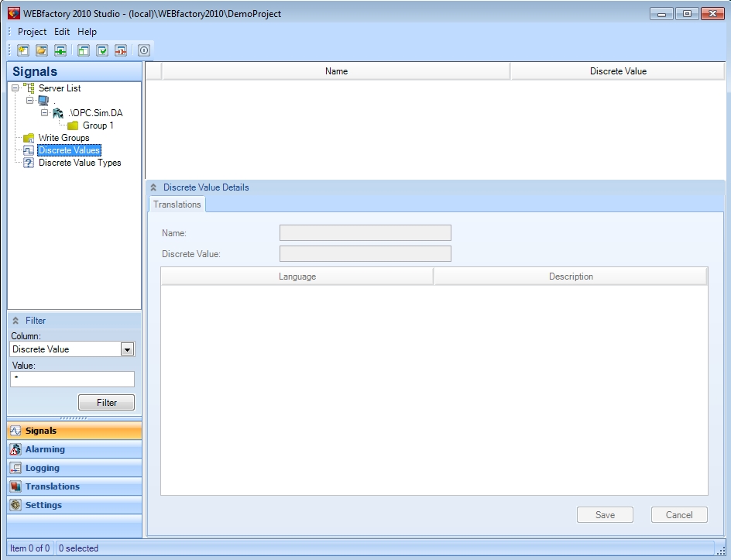Click the Logging section icon
731x560 pixels.
15,468
